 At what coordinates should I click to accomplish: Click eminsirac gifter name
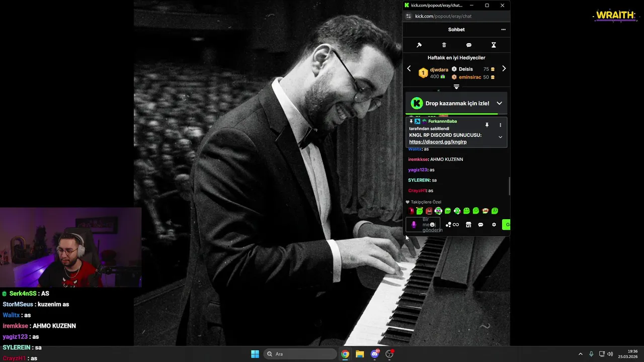469,77
